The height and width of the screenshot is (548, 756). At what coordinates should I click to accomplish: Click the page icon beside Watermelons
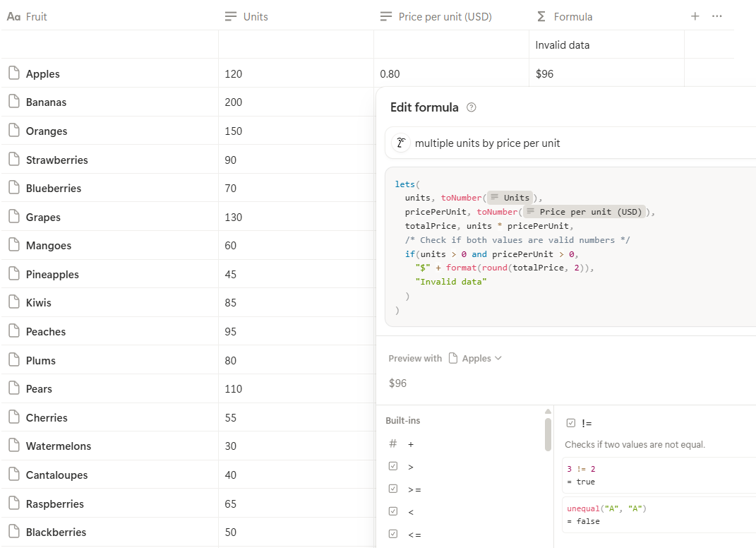13,446
